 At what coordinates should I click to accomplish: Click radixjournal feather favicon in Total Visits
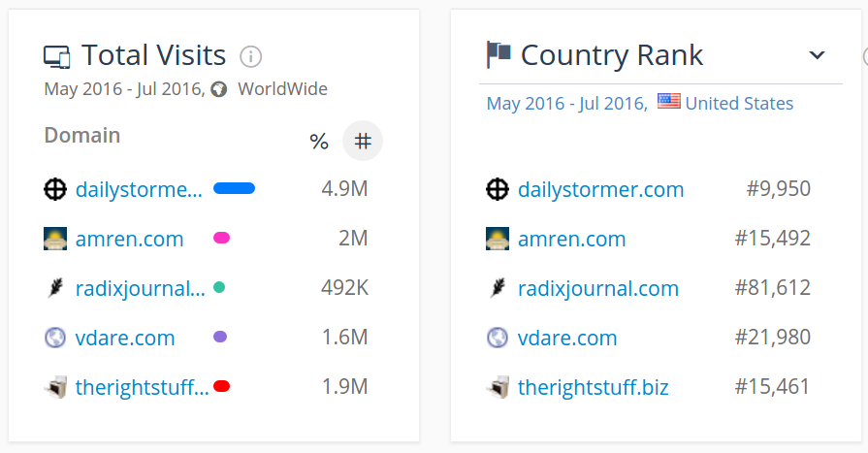pyautogui.click(x=55, y=288)
